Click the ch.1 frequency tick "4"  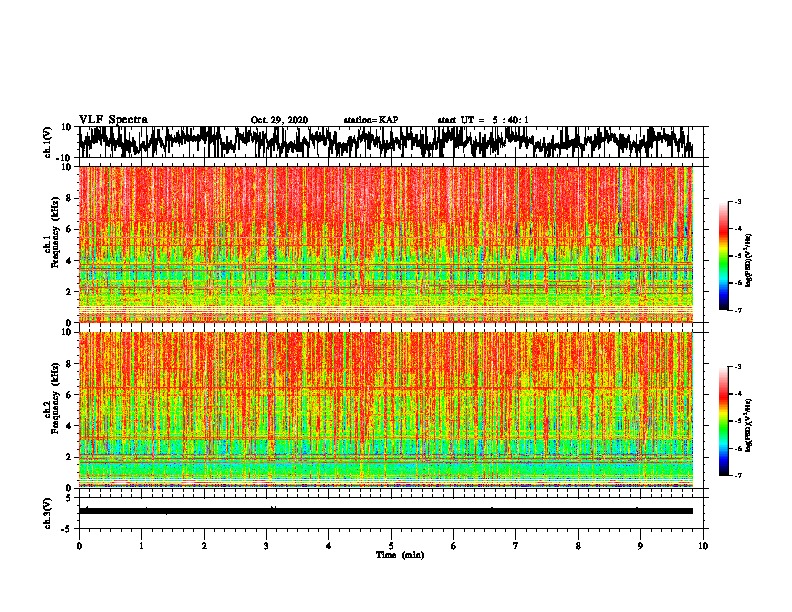coord(69,261)
